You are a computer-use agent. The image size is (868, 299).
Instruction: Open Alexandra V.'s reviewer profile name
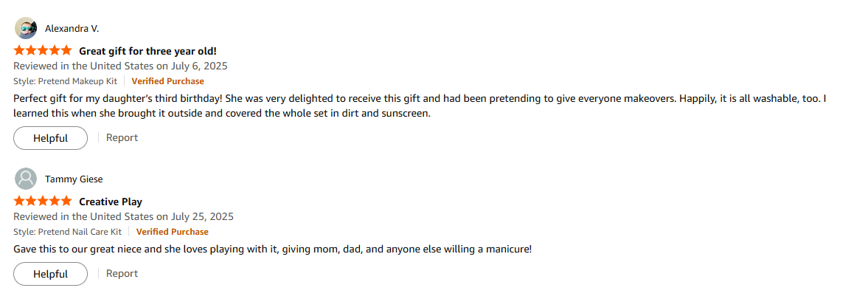click(72, 28)
